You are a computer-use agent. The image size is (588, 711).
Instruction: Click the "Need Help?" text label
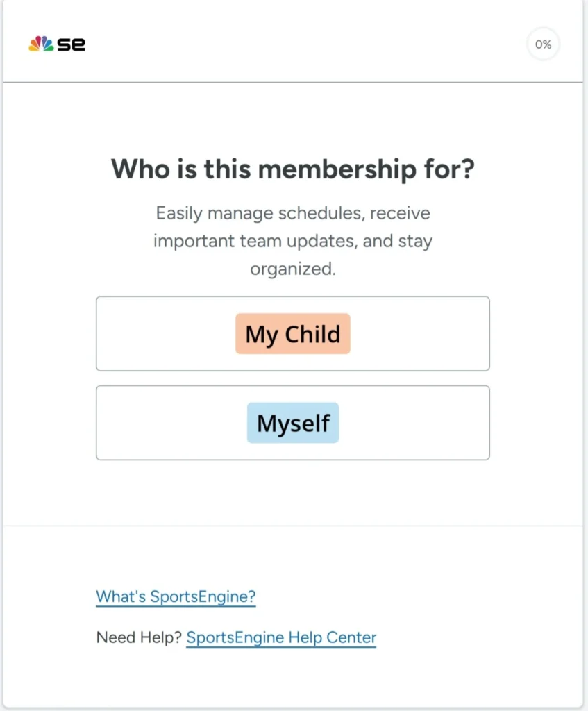139,637
